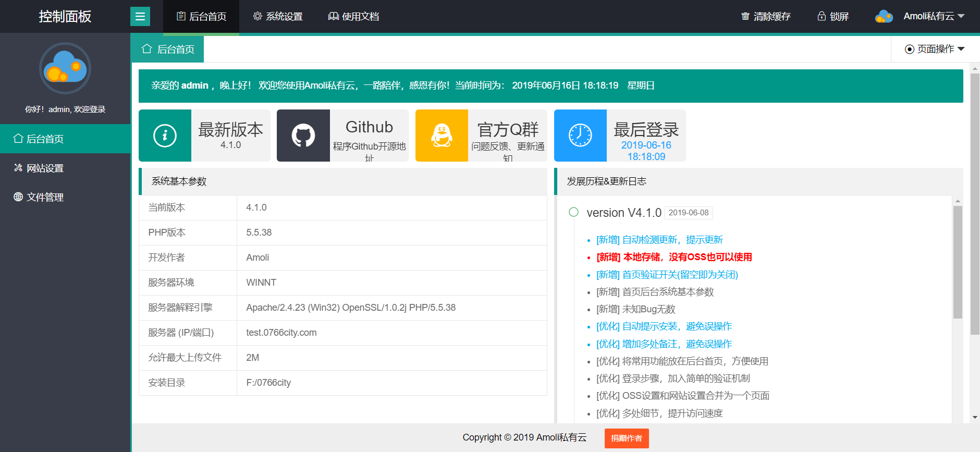This screenshot has width=980, height=452.
Task: Click the clock icon on last login card
Action: click(580, 136)
